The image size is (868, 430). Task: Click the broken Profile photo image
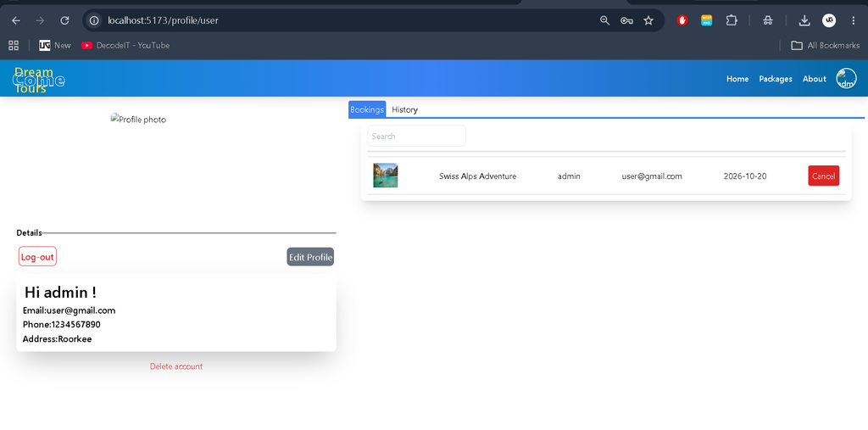(x=138, y=119)
